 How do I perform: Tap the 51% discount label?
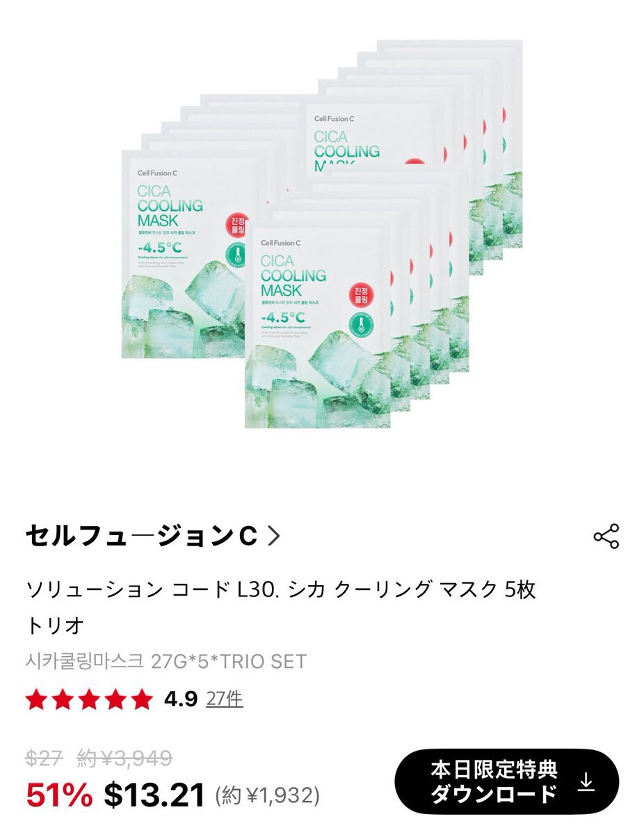point(59,795)
